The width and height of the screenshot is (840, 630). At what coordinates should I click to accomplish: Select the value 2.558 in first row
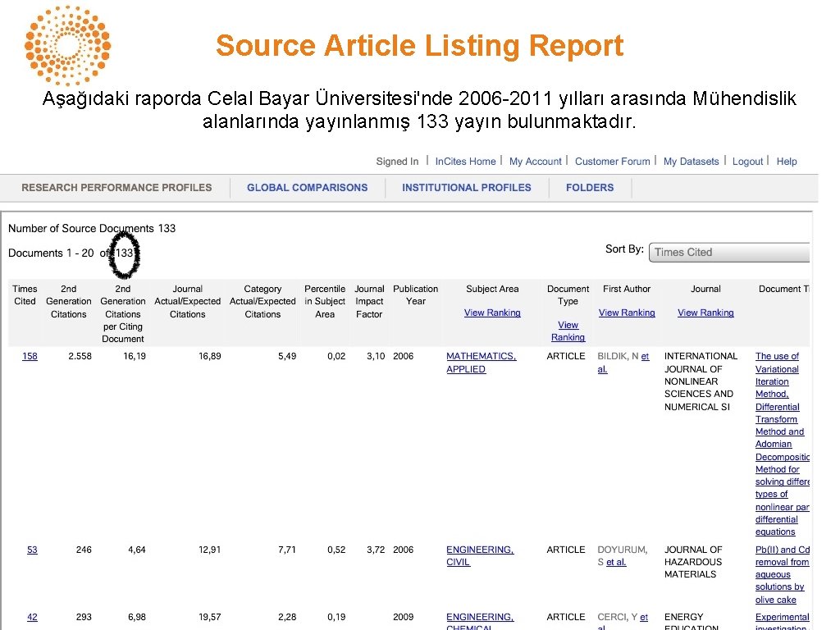tap(80, 356)
